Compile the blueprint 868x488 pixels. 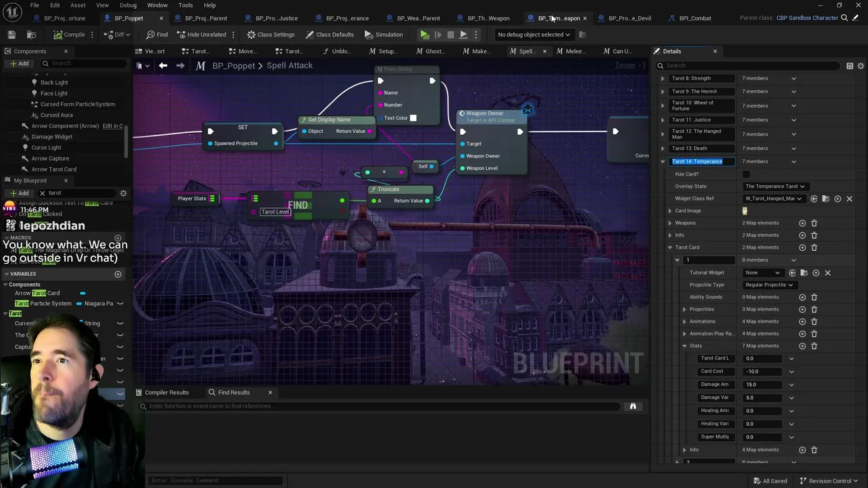[x=70, y=35]
